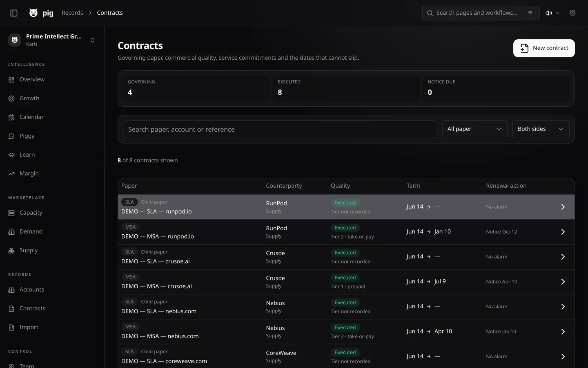This screenshot has width=588, height=368.
Task: Open row arrow for MSA nebius.com
Action: pyautogui.click(x=563, y=332)
